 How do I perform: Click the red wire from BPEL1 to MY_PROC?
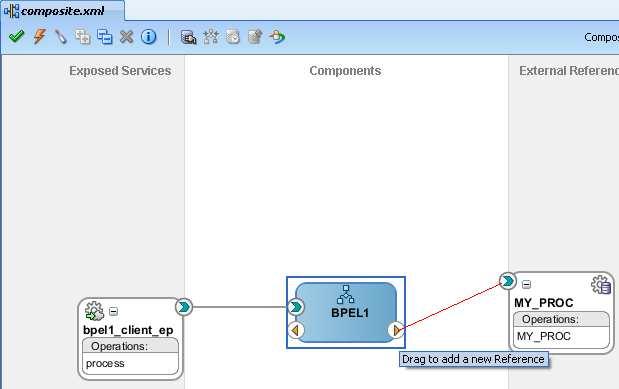point(450,306)
